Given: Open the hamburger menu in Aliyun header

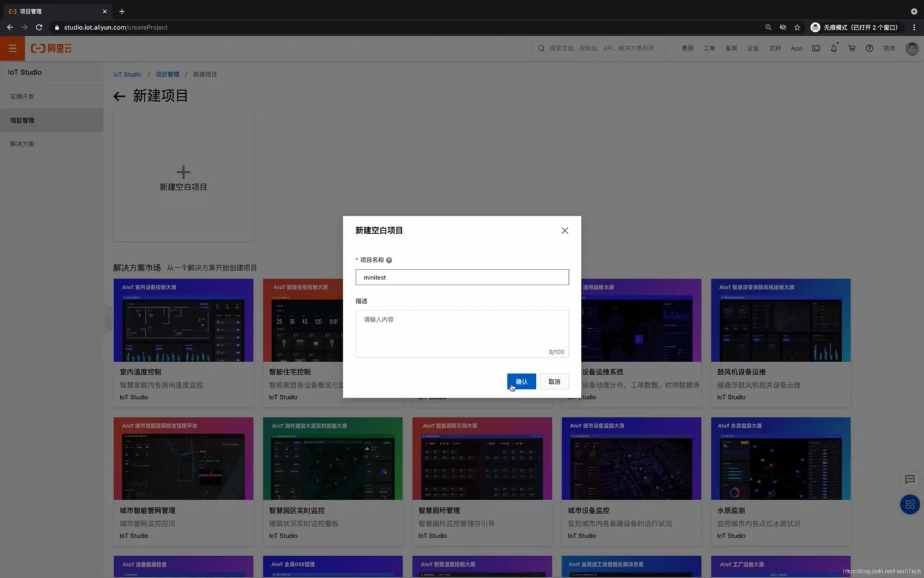Looking at the screenshot, I should click(x=13, y=48).
